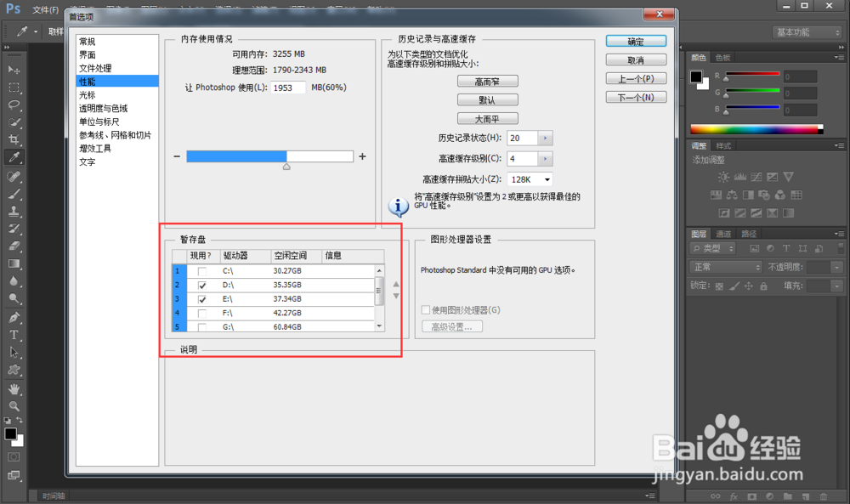
Task: Change screen mode icon in toolbox
Action: click(14, 475)
